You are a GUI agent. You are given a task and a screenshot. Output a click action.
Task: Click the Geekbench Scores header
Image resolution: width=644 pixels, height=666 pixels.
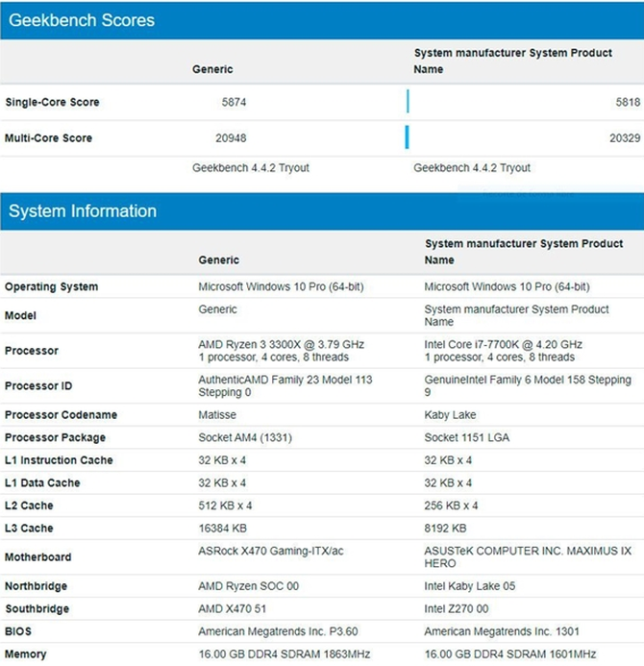click(x=322, y=20)
